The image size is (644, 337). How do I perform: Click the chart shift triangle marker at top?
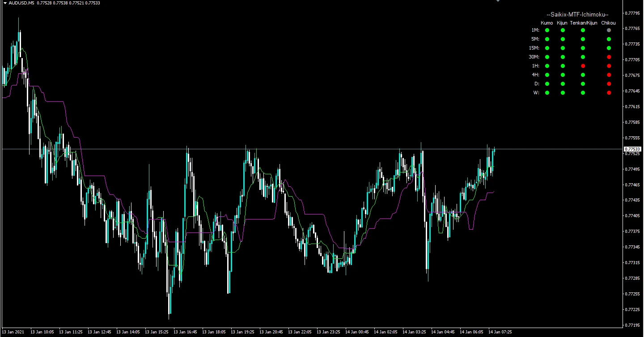click(498, 1)
